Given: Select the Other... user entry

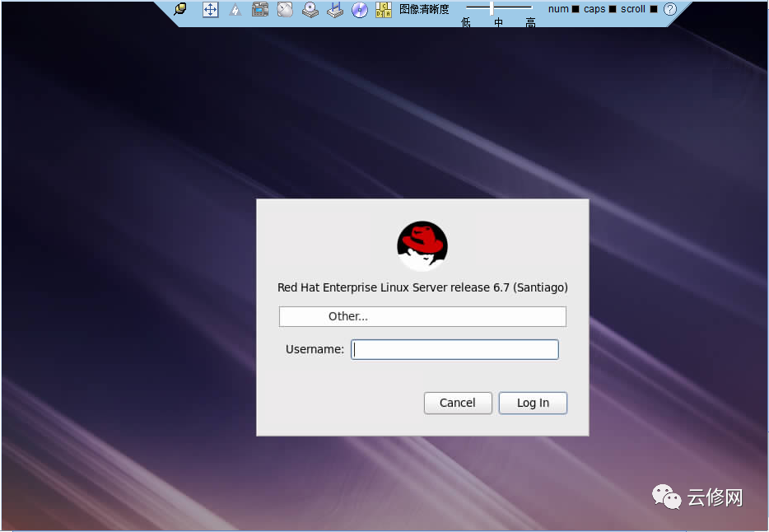Looking at the screenshot, I should point(422,316).
